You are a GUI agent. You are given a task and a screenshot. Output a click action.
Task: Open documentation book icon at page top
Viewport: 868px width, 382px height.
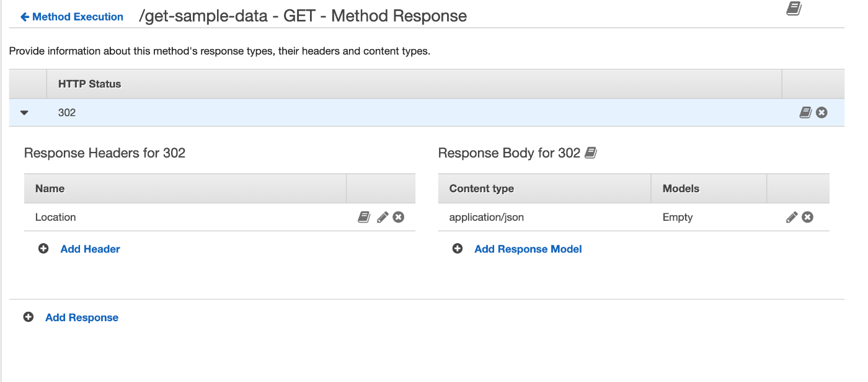tap(794, 9)
